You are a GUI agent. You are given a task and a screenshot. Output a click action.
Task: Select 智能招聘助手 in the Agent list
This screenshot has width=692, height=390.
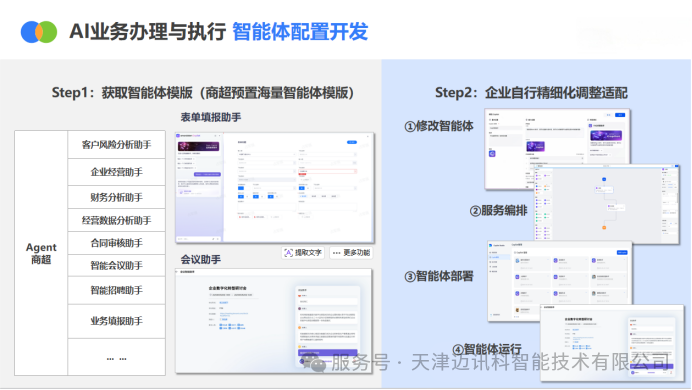117,290
